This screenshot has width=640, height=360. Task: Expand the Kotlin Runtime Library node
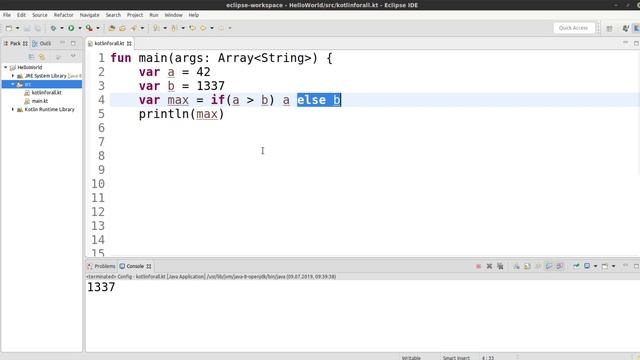tap(13, 109)
